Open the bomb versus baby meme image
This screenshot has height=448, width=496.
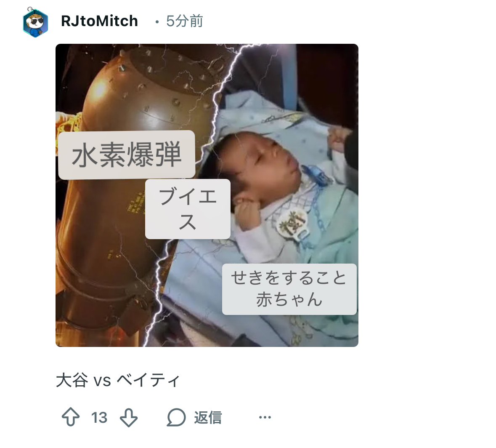[x=207, y=195]
